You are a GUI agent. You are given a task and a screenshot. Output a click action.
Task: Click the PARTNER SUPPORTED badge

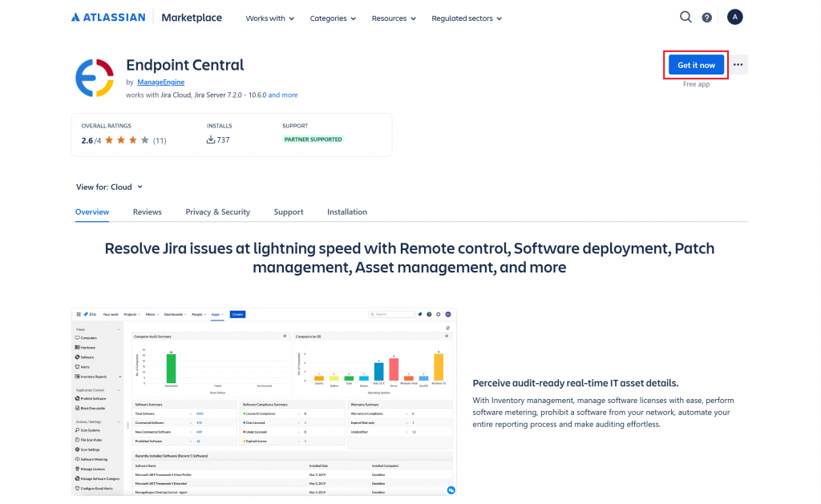(x=313, y=139)
